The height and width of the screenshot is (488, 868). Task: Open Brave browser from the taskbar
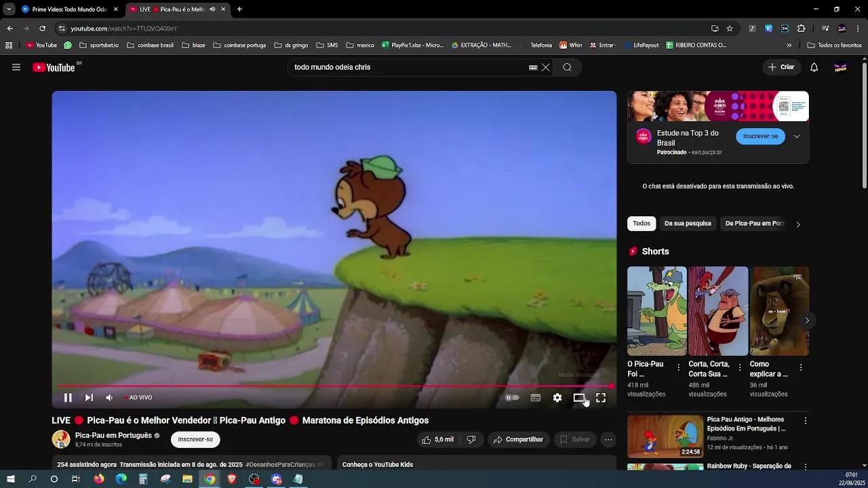click(232, 479)
